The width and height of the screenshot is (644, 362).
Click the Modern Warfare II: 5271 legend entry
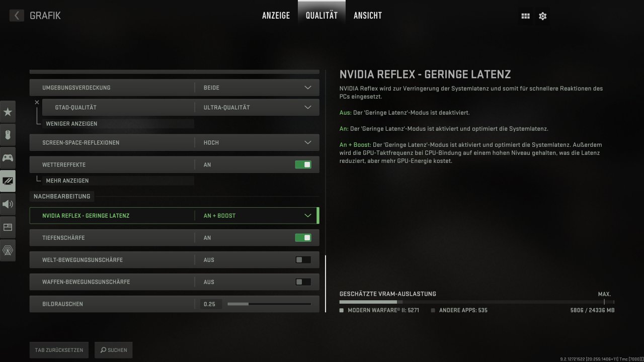tap(379, 310)
